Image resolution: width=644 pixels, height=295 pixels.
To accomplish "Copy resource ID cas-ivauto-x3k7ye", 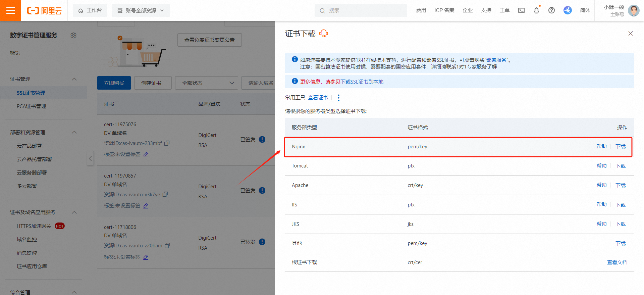I will (x=165, y=194).
